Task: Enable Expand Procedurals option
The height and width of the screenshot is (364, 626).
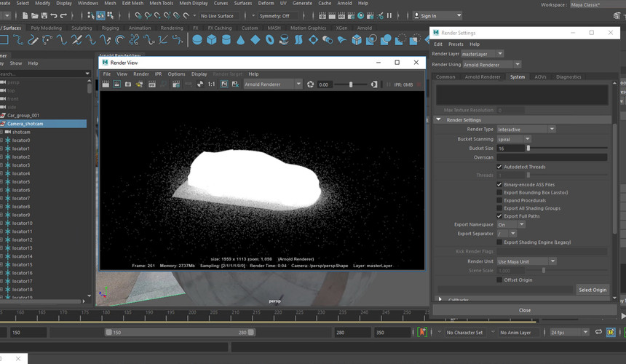Action: pos(499,200)
